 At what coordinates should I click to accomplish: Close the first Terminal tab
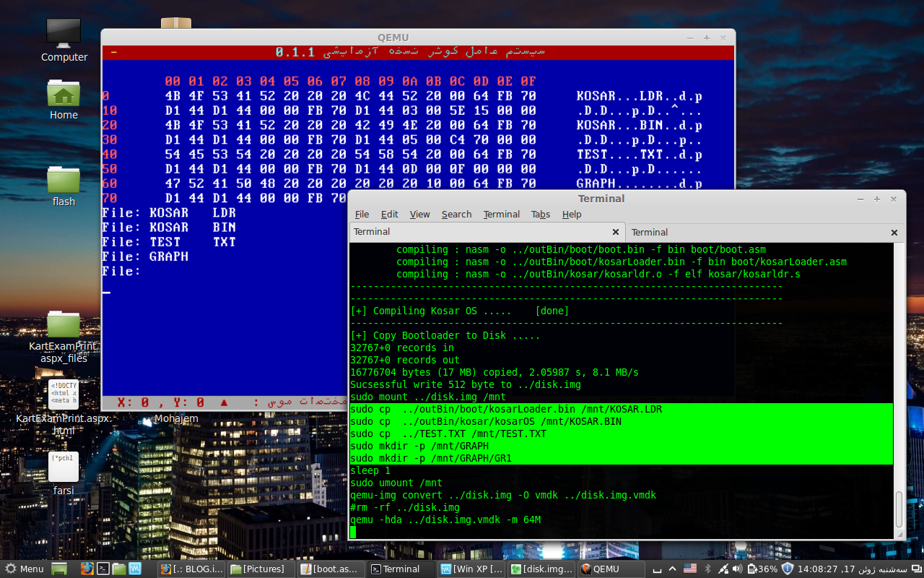616,232
